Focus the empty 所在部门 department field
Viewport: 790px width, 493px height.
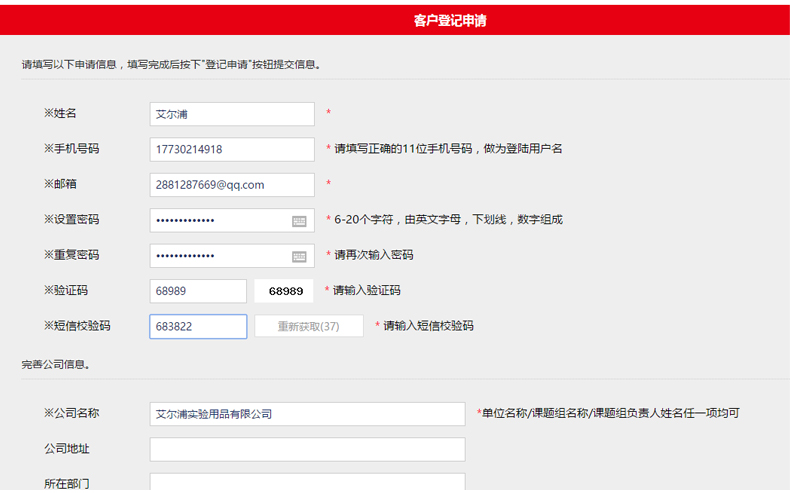pos(307,483)
